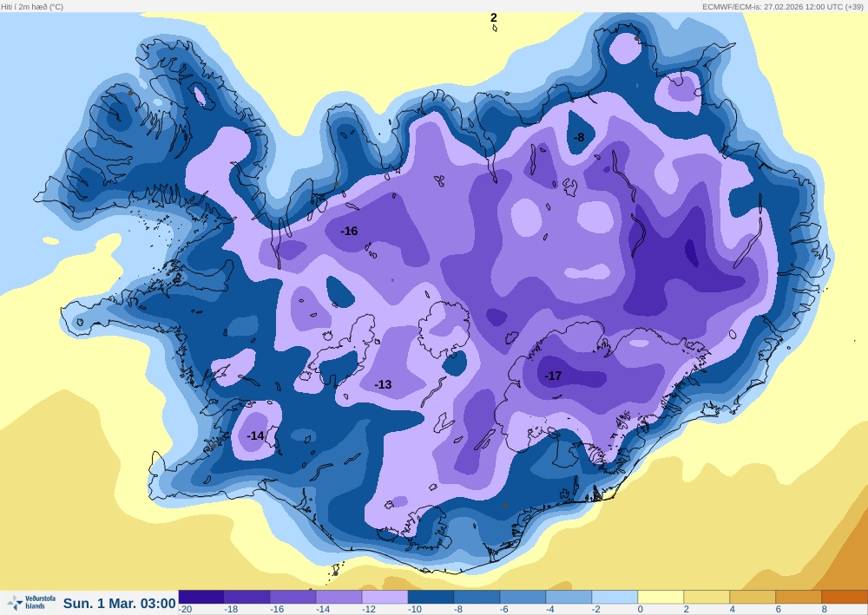Pick the -20 to -18 darkest purple legend swatch
Screen dimensions: 868x615
(x=201, y=597)
